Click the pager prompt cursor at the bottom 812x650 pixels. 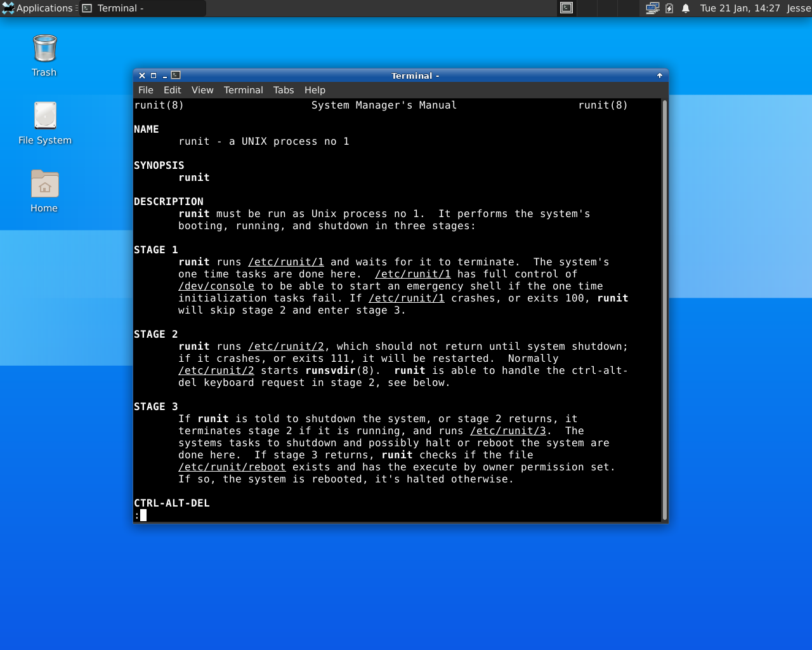tap(143, 515)
